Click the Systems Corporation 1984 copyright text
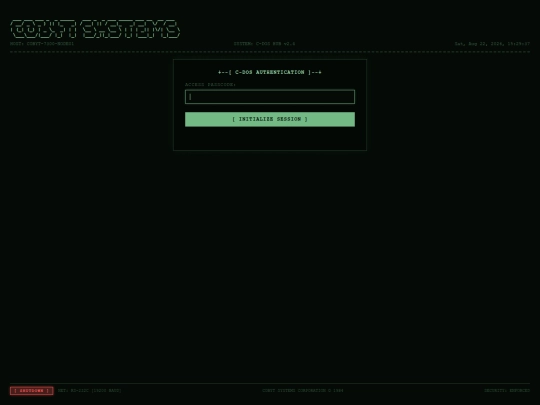The image size is (540, 405). point(303,391)
